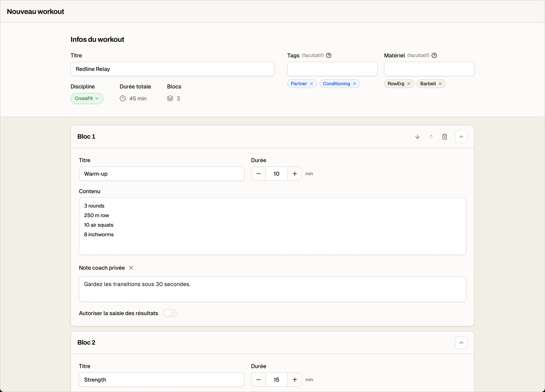Collapse Bloc 1 with chevron button
This screenshot has height=392, width=545.
461,137
